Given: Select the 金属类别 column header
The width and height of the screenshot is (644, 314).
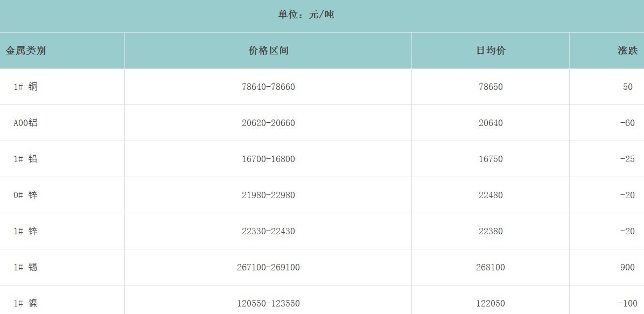Looking at the screenshot, I should click(26, 51).
